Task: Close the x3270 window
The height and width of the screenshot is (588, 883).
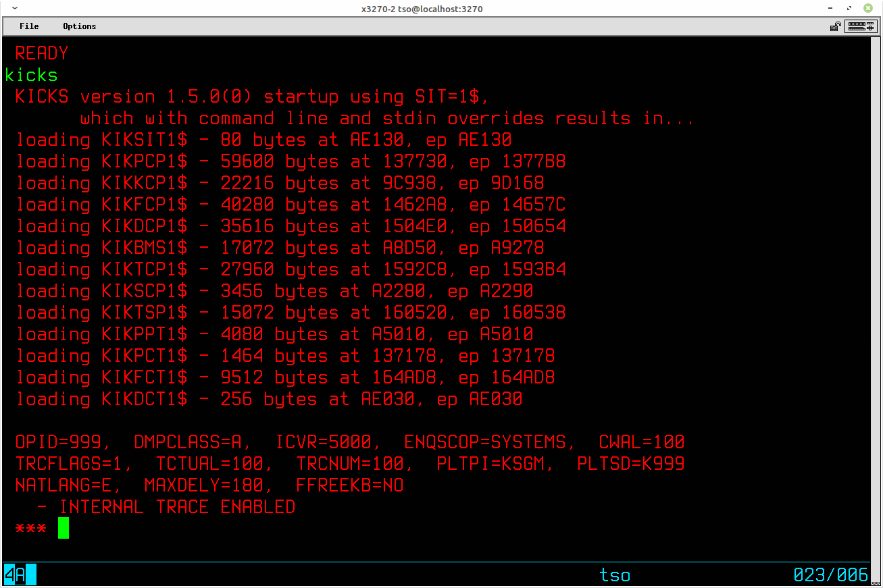Action: click(x=868, y=8)
